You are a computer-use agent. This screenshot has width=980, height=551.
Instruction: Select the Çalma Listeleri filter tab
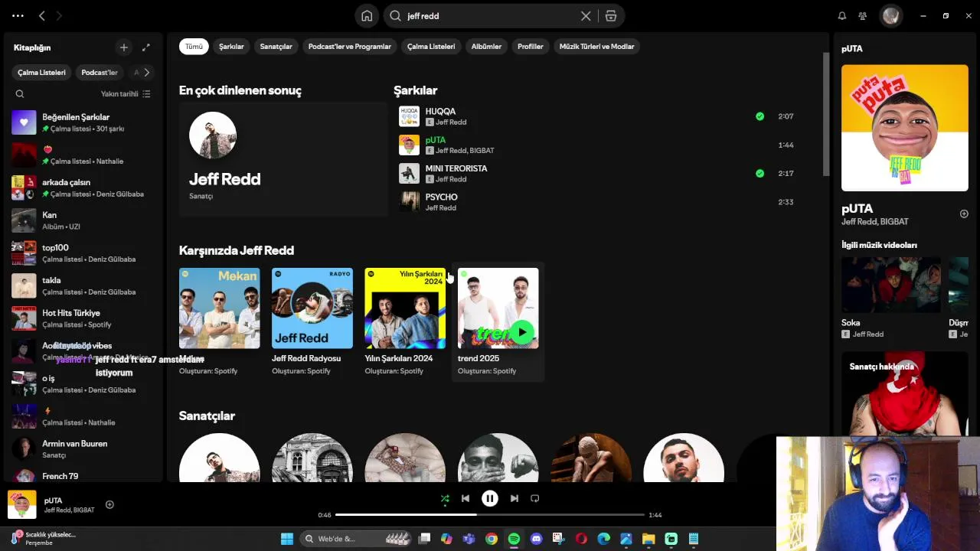coord(431,47)
